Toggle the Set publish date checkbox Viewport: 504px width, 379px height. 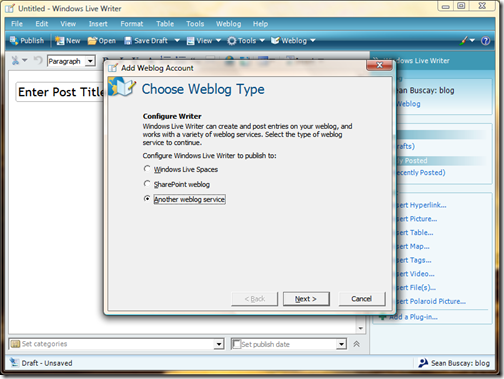[236, 344]
